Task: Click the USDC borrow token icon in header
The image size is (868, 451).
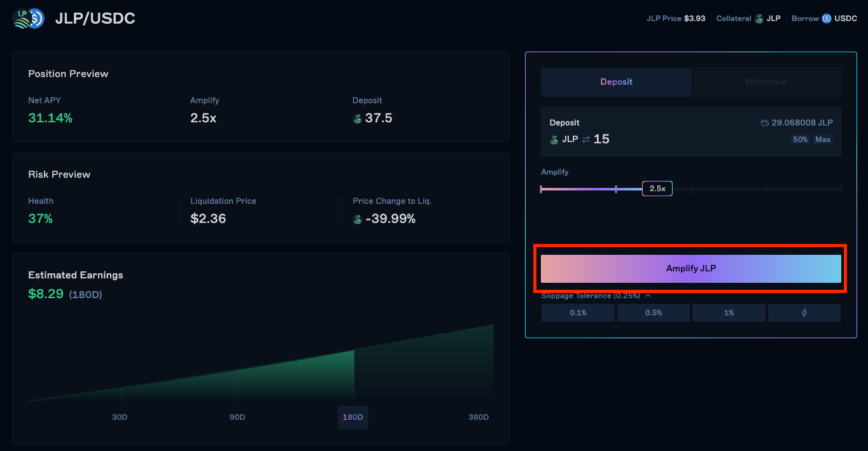Action: 827,18
